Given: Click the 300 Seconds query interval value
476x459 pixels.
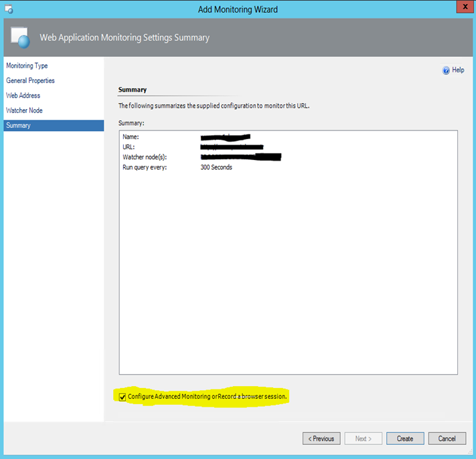Looking at the screenshot, I should (x=216, y=167).
